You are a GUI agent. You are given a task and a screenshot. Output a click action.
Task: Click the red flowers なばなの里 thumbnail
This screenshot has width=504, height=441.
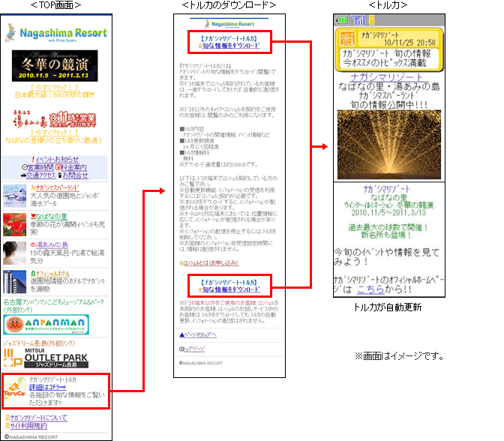point(14,224)
